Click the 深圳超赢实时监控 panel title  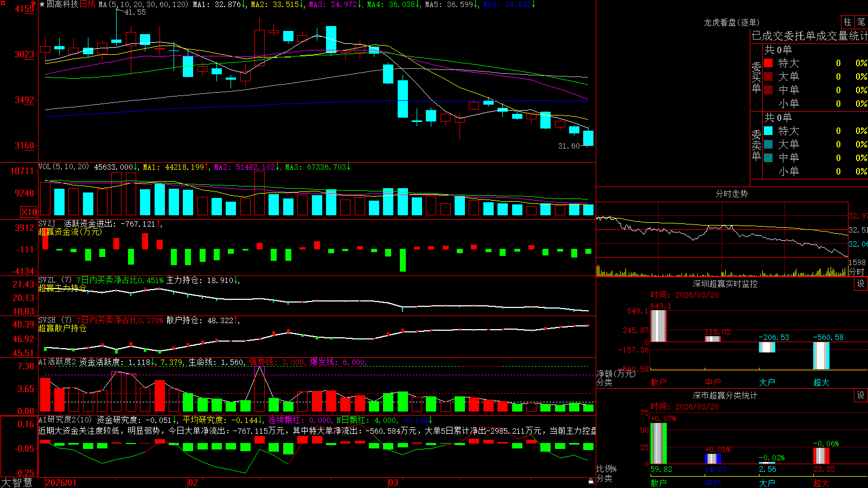[x=725, y=284]
